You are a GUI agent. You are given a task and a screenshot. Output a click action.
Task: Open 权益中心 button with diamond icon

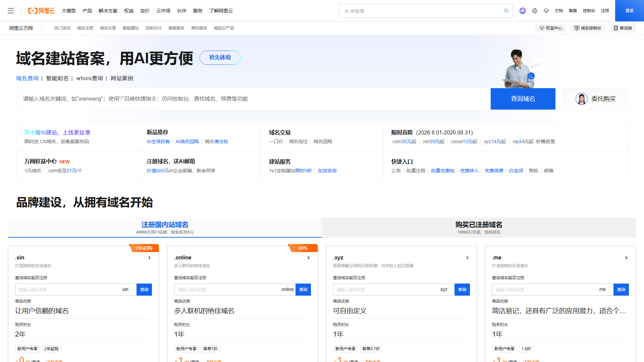[x=551, y=28]
